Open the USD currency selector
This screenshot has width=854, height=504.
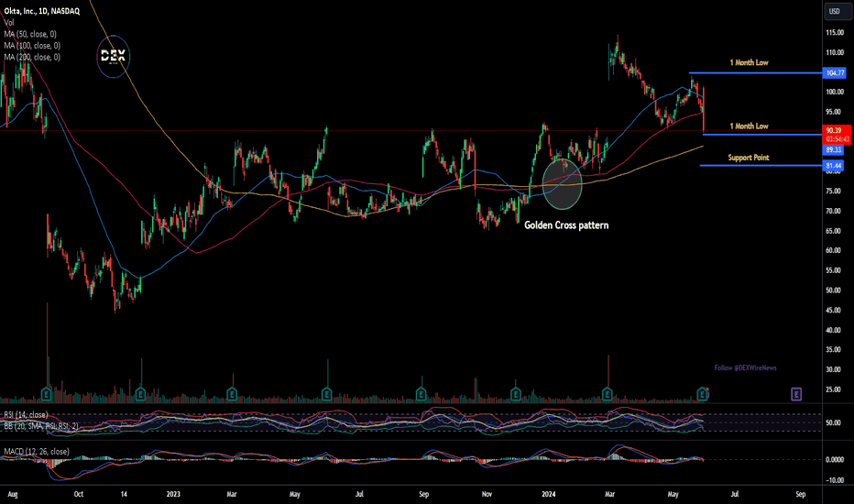837,11
